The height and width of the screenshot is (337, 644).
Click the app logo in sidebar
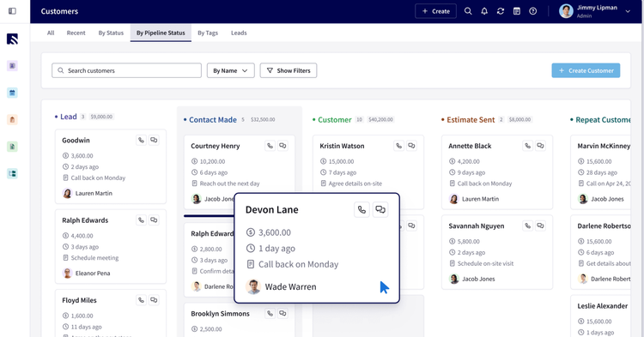click(12, 39)
